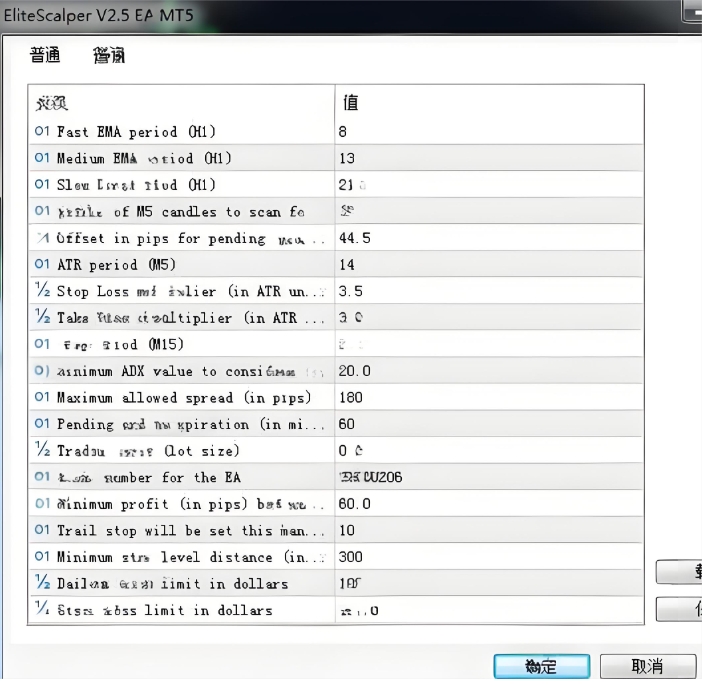The image size is (702, 684).
Task: Select the Medium EMA period row label
Action: point(143,158)
